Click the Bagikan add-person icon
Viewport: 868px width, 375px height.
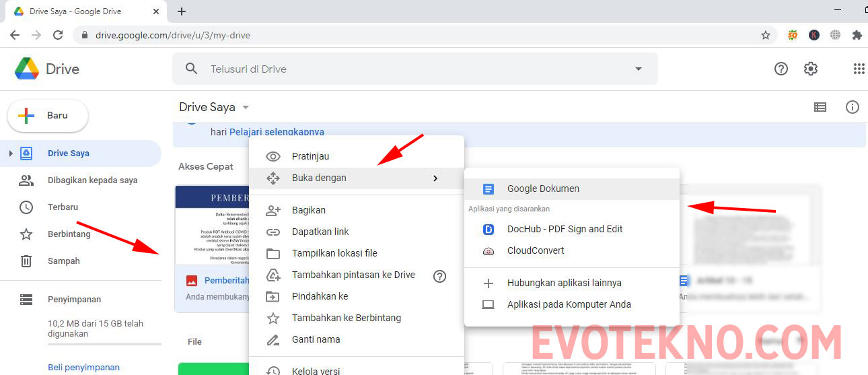pyautogui.click(x=273, y=211)
